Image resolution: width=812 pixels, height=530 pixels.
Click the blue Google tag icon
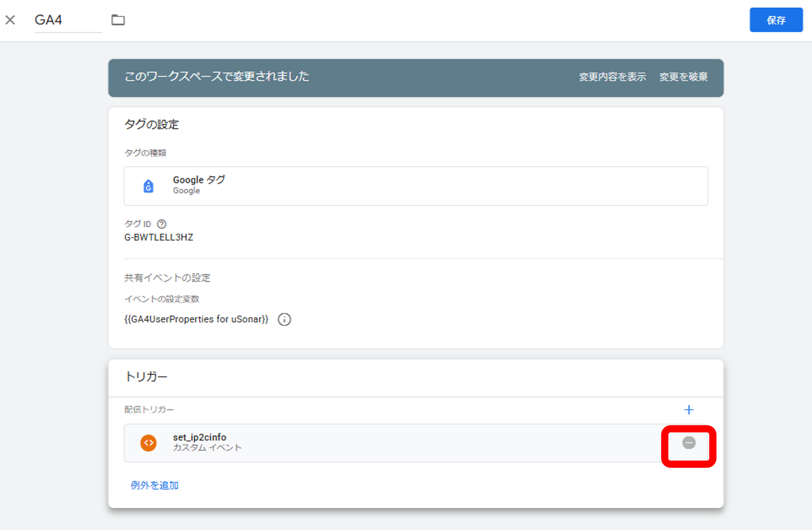148,186
